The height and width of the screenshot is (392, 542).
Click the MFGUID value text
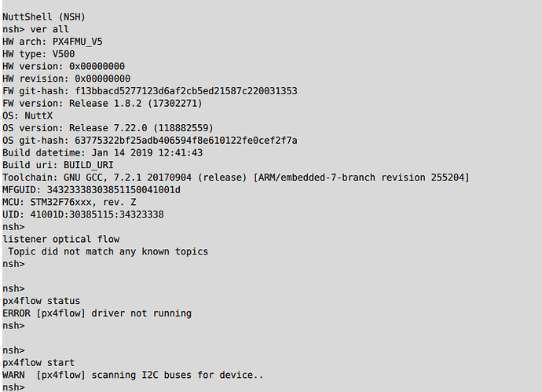[114, 190]
